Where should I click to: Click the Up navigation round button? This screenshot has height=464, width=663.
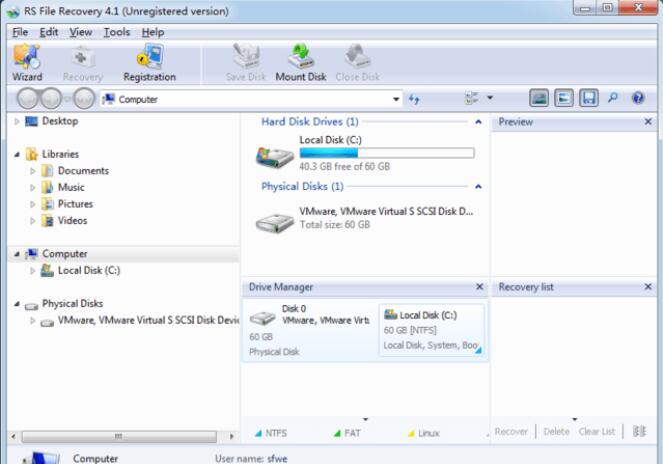(85, 99)
